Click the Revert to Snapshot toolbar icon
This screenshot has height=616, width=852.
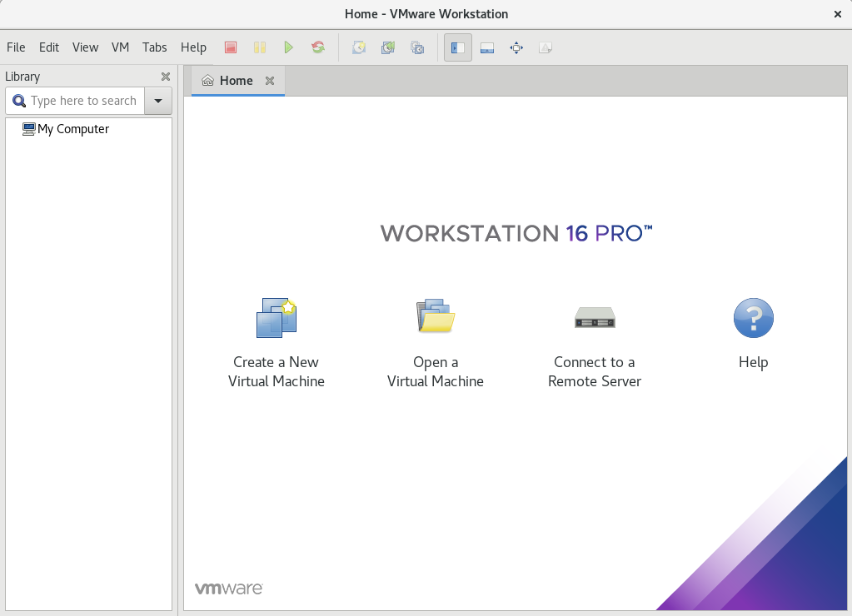coord(388,47)
